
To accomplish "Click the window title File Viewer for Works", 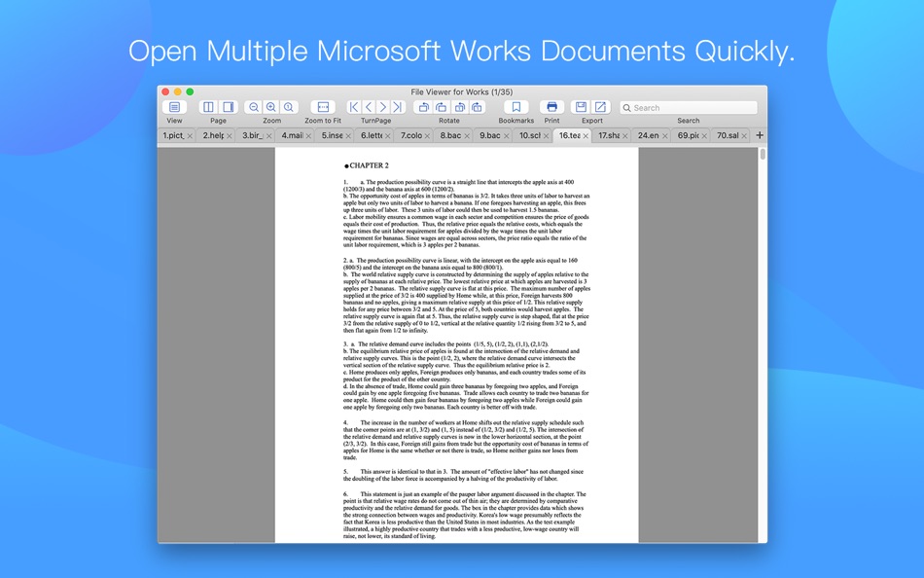I will (461, 92).
